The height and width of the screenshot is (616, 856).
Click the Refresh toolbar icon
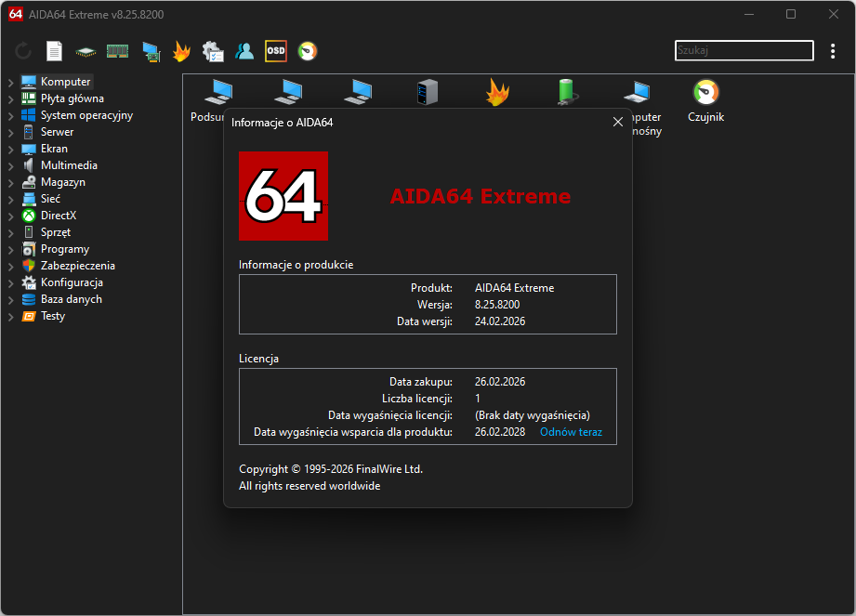[23, 51]
